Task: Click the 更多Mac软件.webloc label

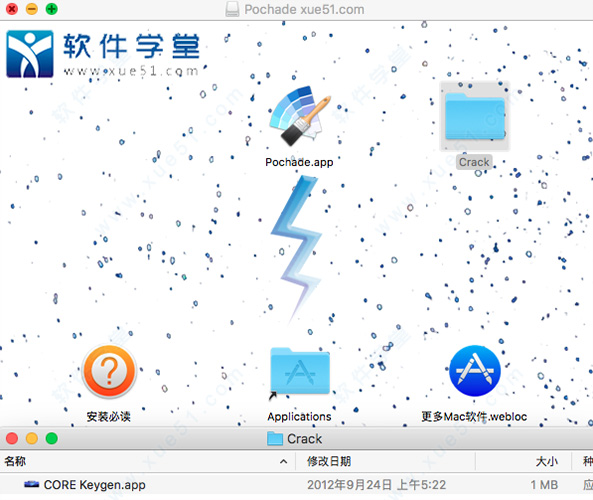Action: [474, 416]
